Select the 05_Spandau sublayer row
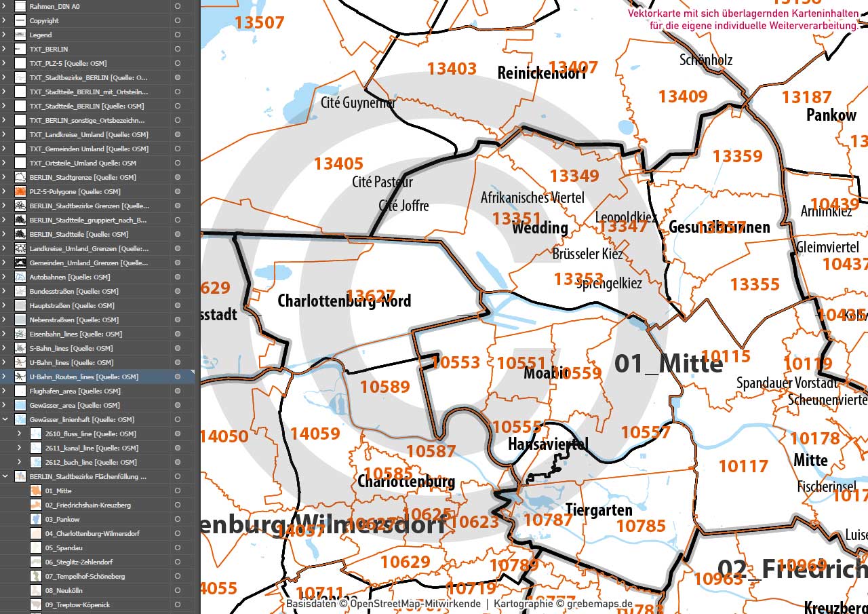Image resolution: width=868 pixels, height=614 pixels. click(88, 548)
